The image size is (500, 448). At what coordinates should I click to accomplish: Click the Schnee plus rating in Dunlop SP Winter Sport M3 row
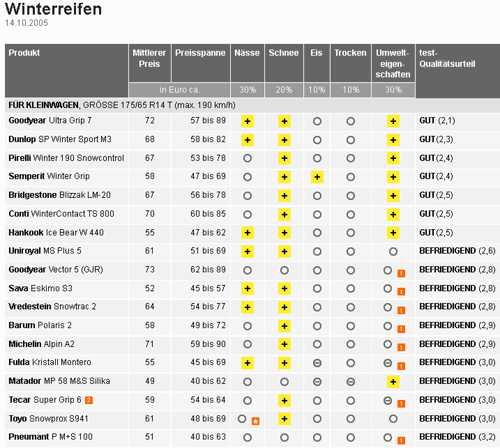click(284, 140)
